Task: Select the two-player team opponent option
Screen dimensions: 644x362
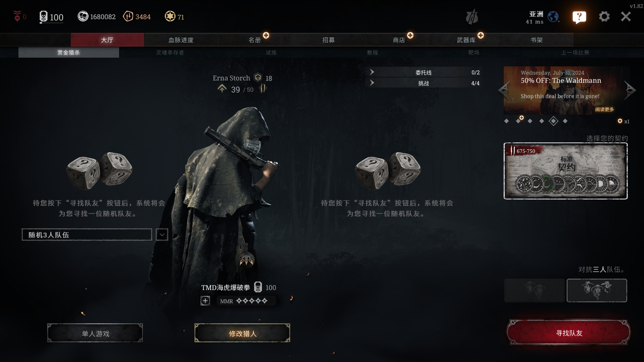Action: click(535, 290)
